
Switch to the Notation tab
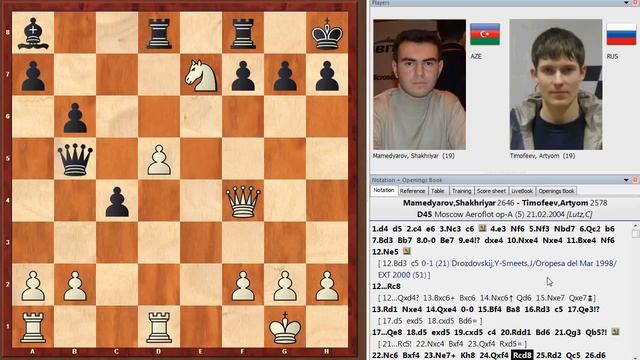(x=384, y=191)
